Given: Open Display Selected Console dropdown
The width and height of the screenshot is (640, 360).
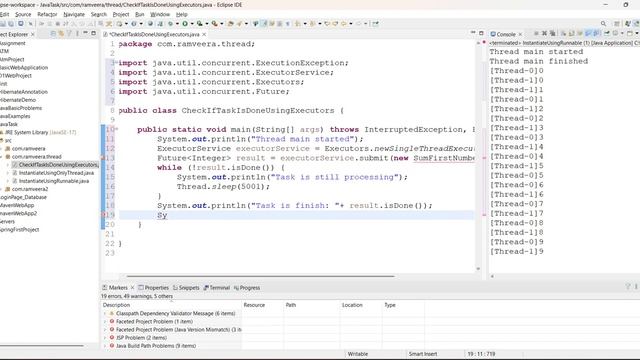Looking at the screenshot, I should 622,33.
